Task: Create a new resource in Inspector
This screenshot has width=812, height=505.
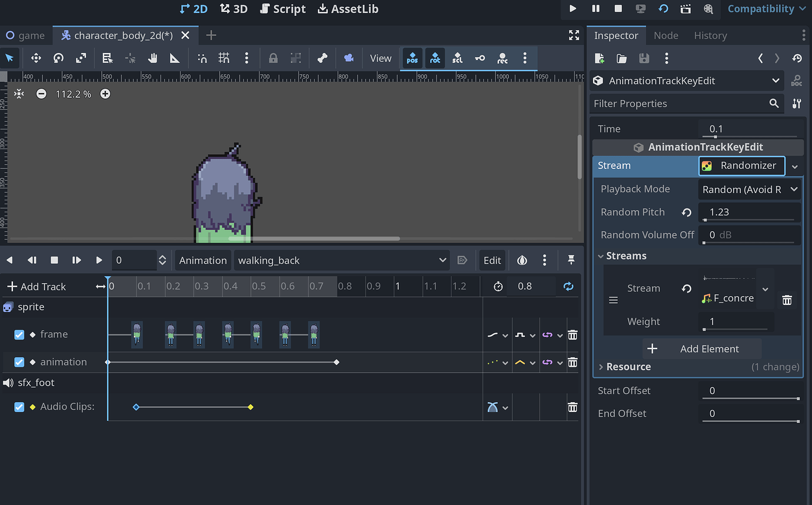Action: point(600,58)
